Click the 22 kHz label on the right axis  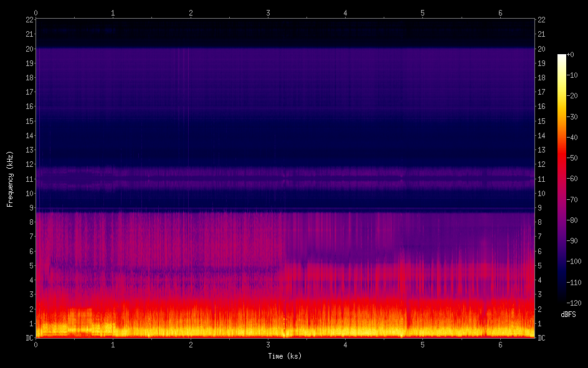(543, 19)
